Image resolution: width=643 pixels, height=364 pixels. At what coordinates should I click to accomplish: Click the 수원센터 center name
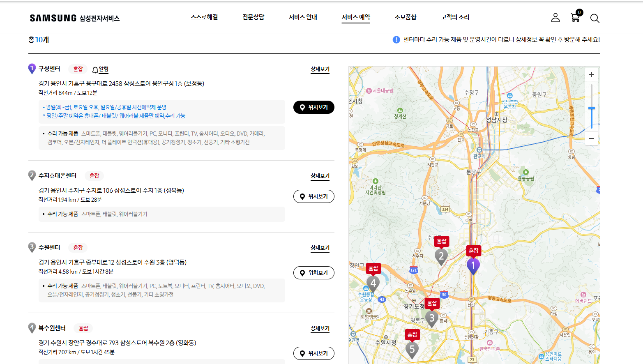tap(49, 248)
